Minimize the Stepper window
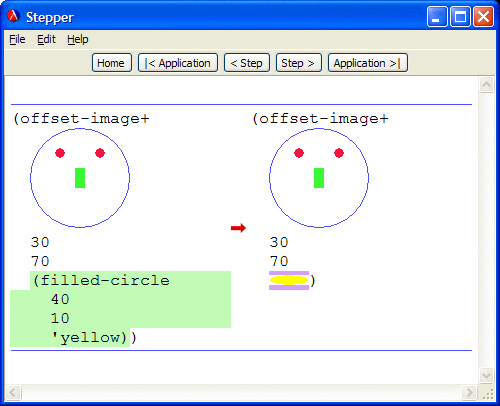The width and height of the screenshot is (500, 406). click(x=437, y=17)
